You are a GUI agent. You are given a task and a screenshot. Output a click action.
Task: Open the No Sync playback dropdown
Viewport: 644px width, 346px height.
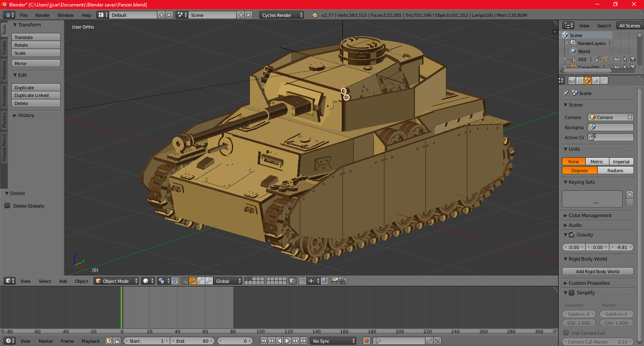(333, 341)
